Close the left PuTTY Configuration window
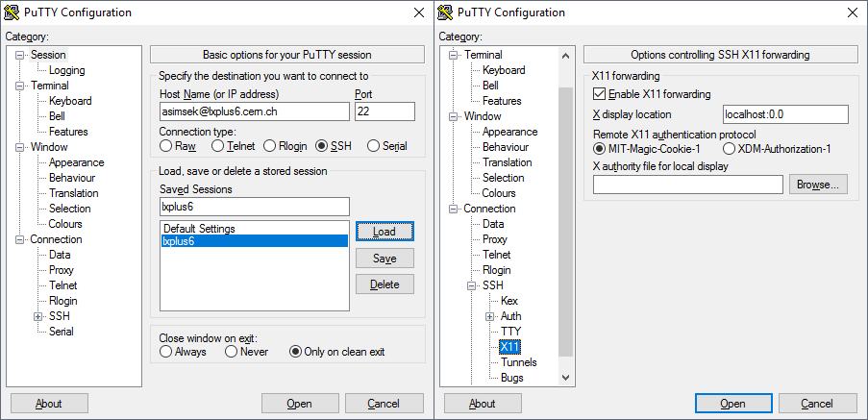The width and height of the screenshot is (868, 420). pos(420,12)
